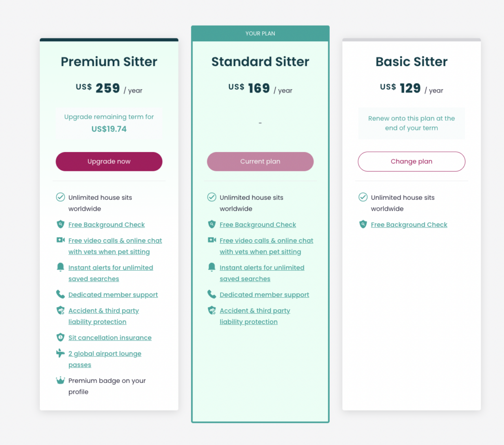Open Standard Sitter's Free video calls link
This screenshot has width=504, height=445.
tap(266, 246)
